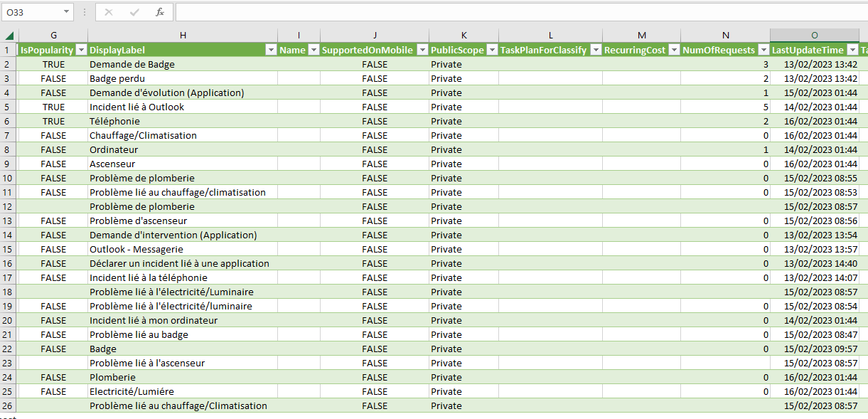Open the filter icon on DisplayLabel header
Image resolution: width=868 pixels, height=419 pixels.
pyautogui.click(x=270, y=50)
